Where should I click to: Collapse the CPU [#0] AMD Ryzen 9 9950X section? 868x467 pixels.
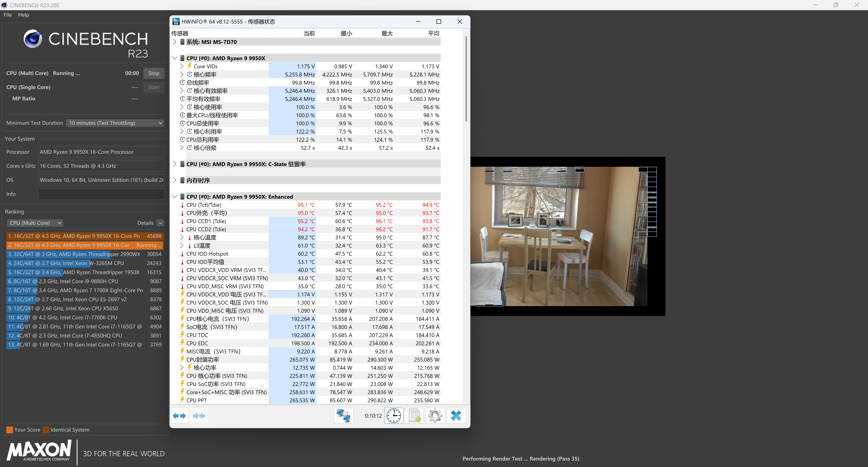coord(174,58)
